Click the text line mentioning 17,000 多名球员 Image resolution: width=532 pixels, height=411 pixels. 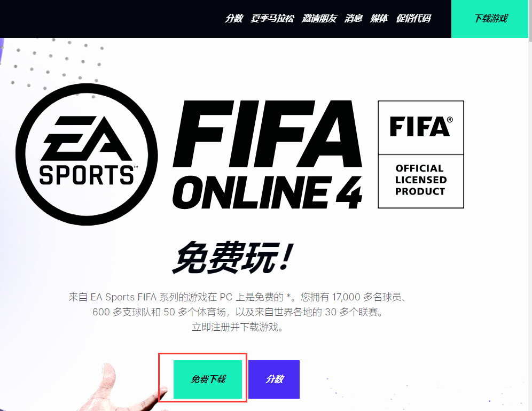(238, 297)
